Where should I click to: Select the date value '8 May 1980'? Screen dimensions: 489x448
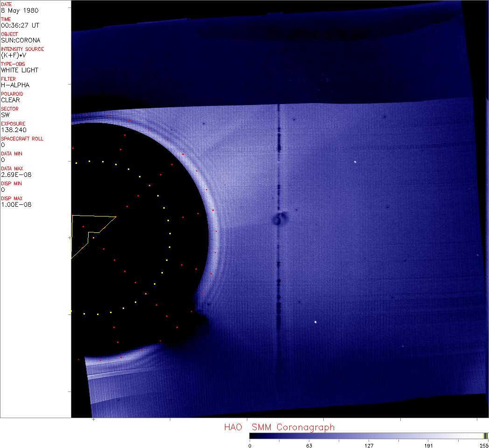[20, 10]
